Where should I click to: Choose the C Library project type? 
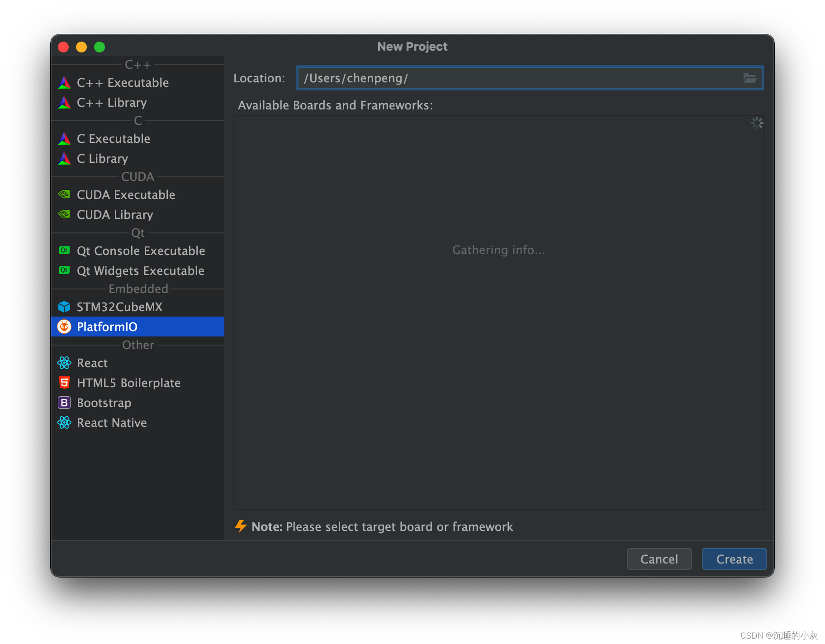coord(137,158)
